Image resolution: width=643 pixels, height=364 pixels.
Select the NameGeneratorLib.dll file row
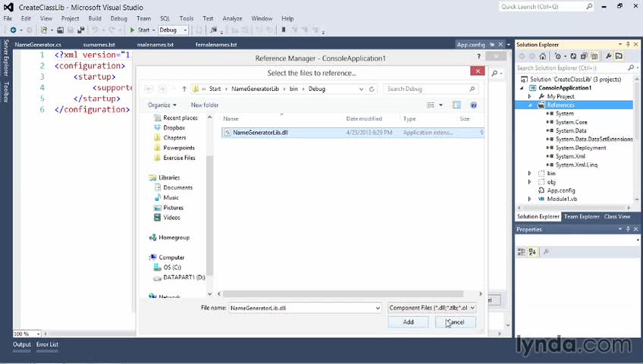pyautogui.click(x=353, y=133)
